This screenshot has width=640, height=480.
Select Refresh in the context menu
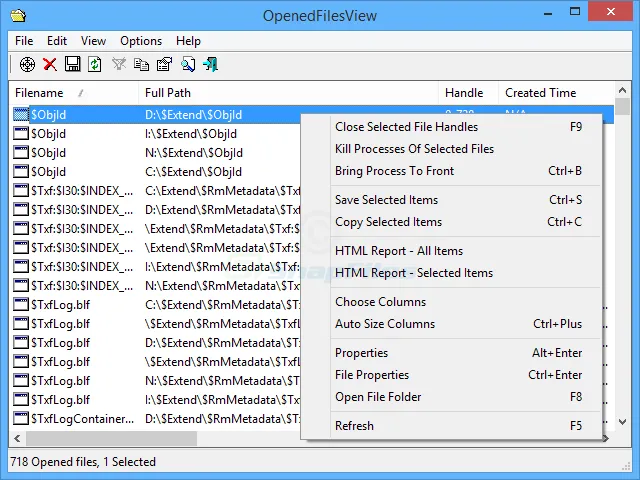coord(466,426)
